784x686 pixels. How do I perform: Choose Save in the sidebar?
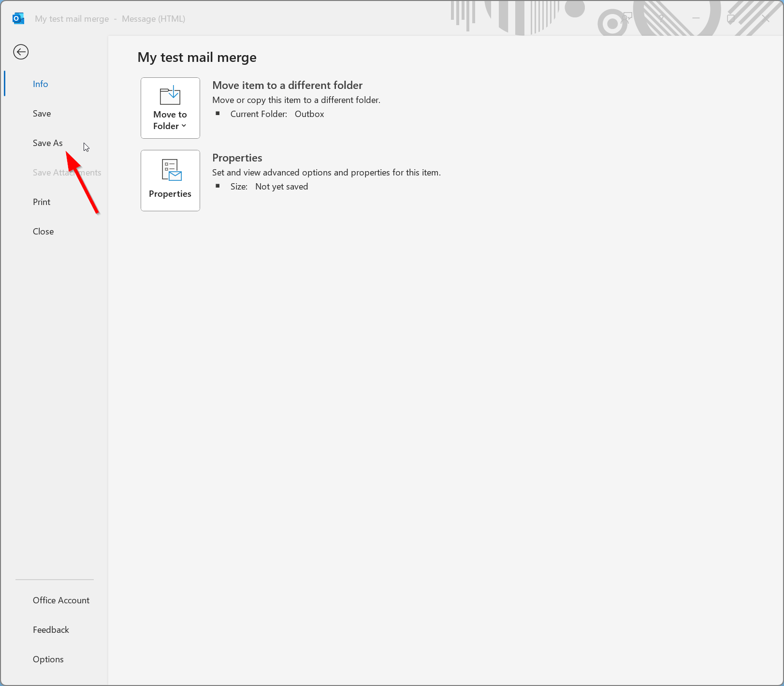(42, 114)
